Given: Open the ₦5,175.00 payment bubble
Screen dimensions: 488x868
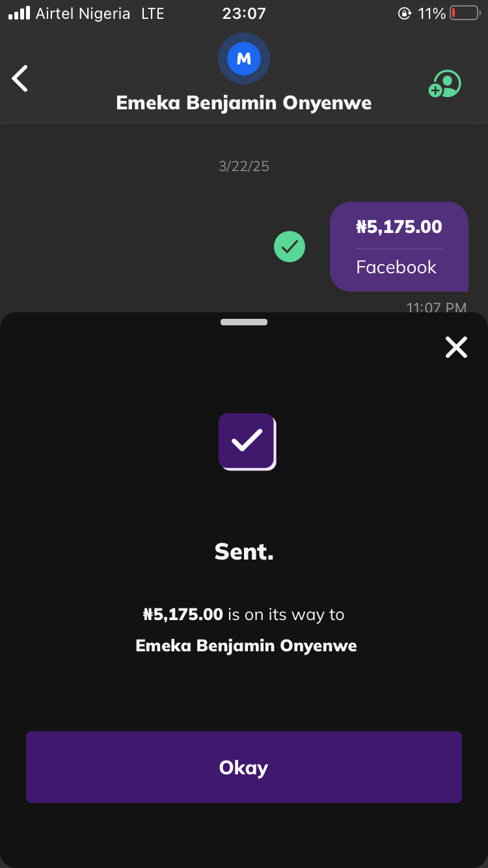Looking at the screenshot, I should click(x=399, y=227).
